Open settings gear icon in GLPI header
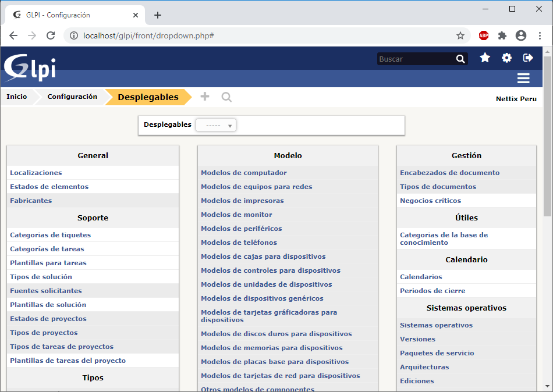553x392 pixels. point(507,58)
